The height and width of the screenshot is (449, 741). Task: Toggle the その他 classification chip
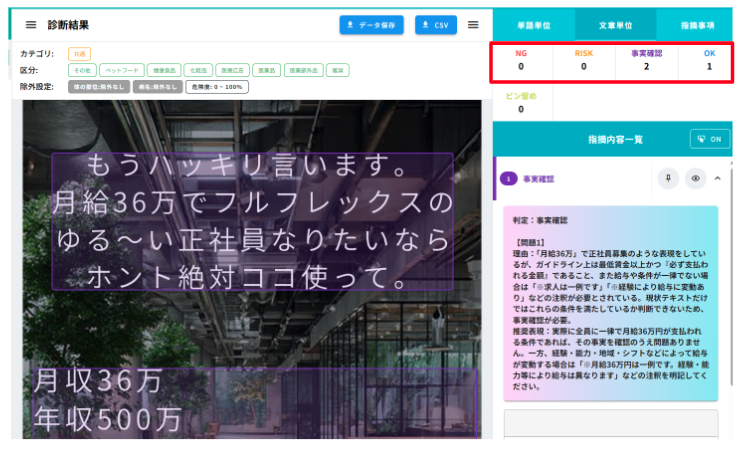point(82,70)
